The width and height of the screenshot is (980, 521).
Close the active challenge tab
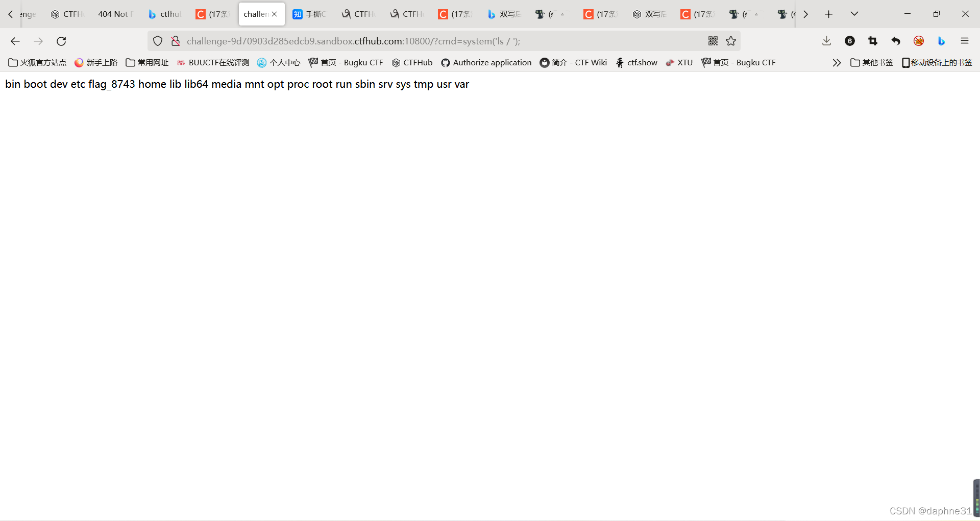click(275, 14)
